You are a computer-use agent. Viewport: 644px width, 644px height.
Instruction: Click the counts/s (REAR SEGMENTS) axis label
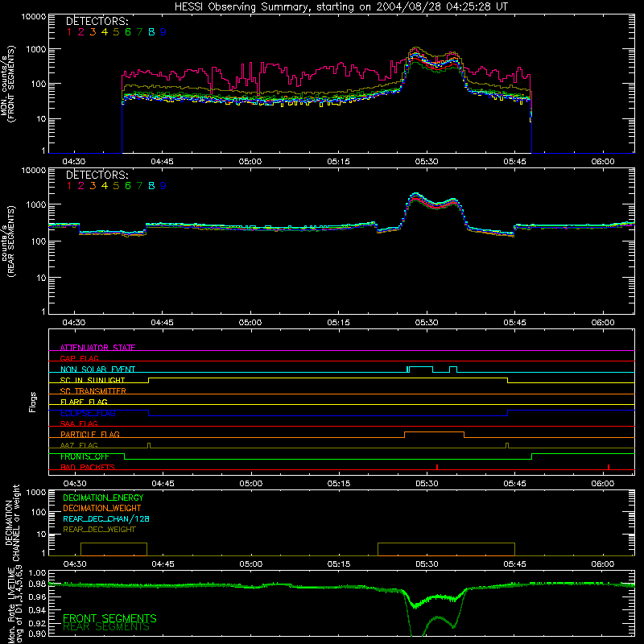click(x=8, y=241)
